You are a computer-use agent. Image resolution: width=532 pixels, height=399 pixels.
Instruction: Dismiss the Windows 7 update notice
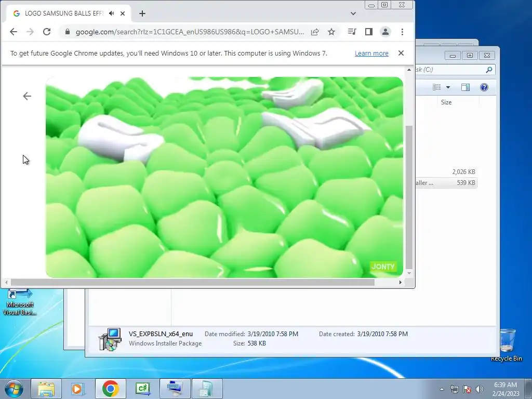[401, 53]
